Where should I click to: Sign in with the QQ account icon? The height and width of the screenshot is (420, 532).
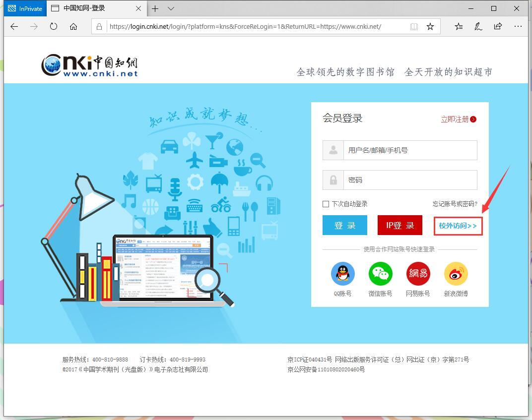pyautogui.click(x=342, y=273)
